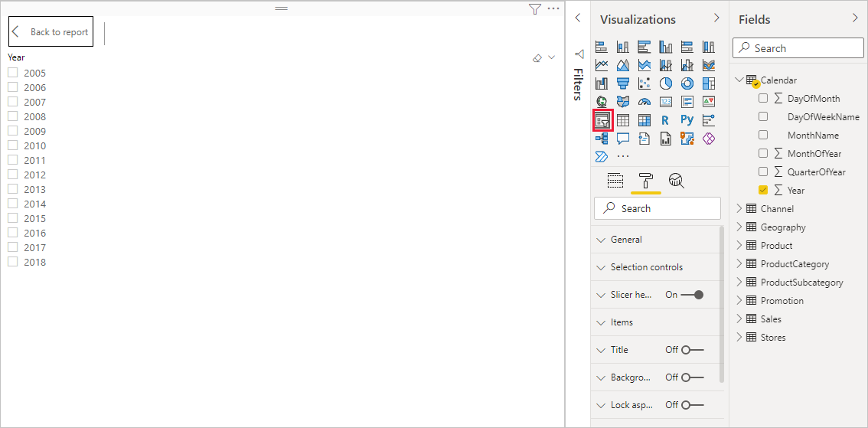Switch to the Fields well tab
Viewport: 868px width, 428px height.
(615, 180)
